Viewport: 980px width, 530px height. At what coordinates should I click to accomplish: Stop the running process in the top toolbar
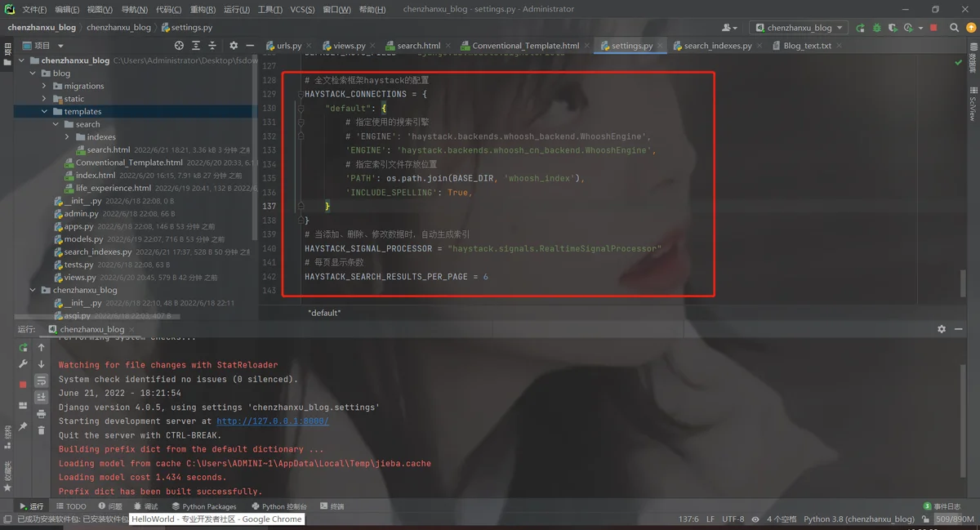(933, 27)
